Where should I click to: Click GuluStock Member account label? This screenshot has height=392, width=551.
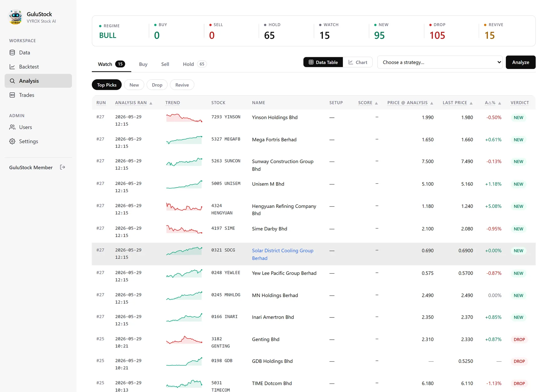(x=31, y=168)
